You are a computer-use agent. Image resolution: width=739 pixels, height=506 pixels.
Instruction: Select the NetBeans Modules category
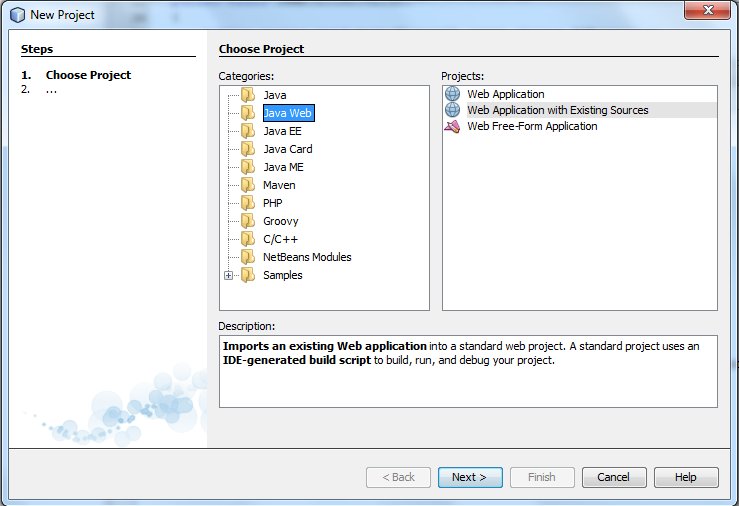tap(307, 257)
